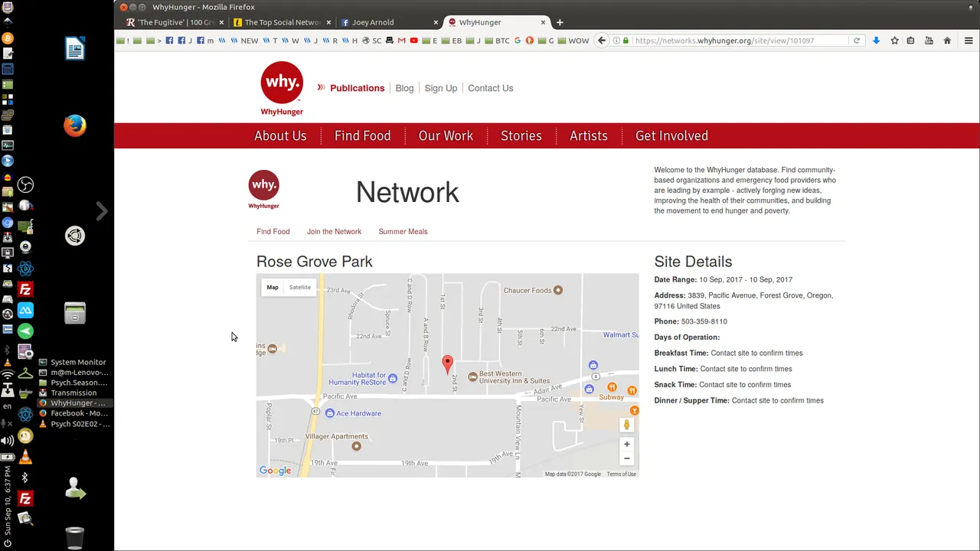This screenshot has height=551, width=980.
Task: Click the Google logo on the map
Action: click(x=275, y=471)
